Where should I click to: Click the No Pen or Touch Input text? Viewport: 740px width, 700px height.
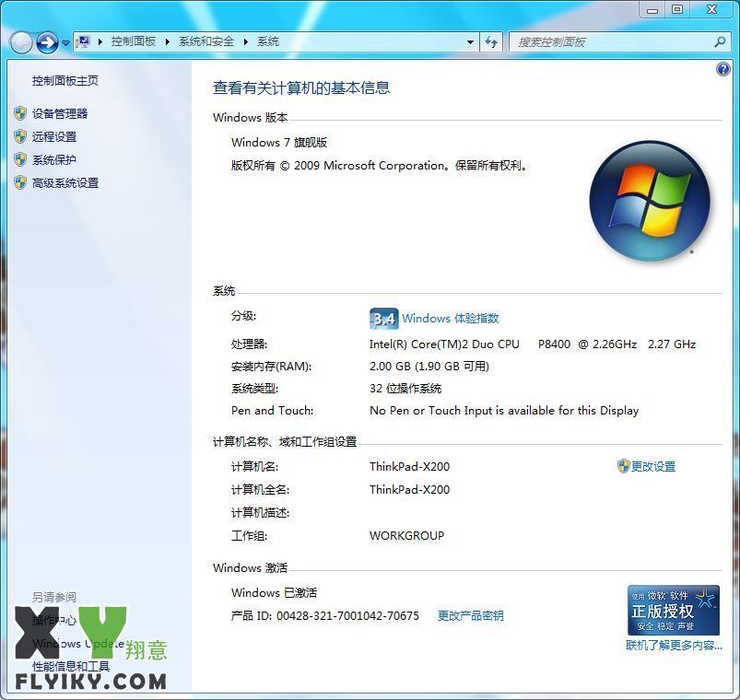point(504,411)
